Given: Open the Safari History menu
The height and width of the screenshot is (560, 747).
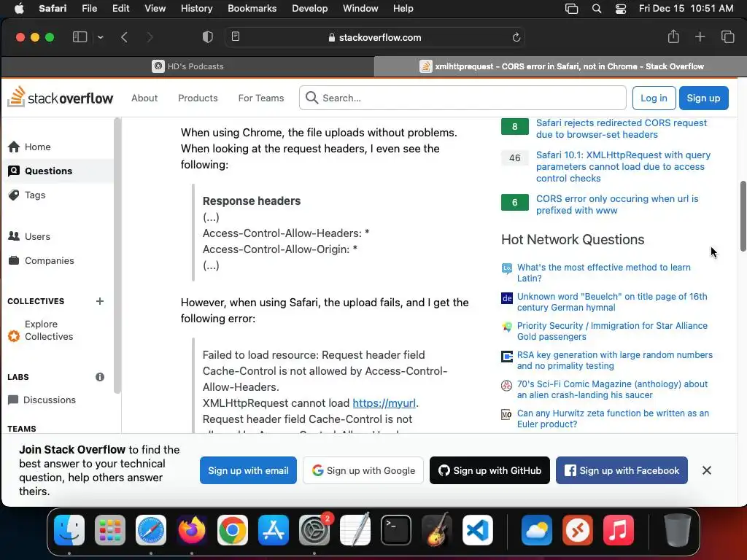Looking at the screenshot, I should click(196, 9).
